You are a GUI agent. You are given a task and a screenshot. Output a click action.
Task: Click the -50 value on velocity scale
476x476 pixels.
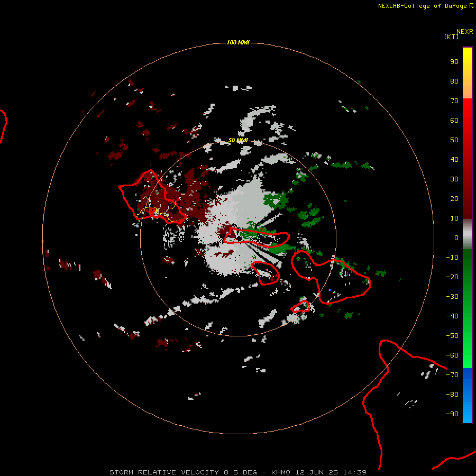[x=452, y=336]
